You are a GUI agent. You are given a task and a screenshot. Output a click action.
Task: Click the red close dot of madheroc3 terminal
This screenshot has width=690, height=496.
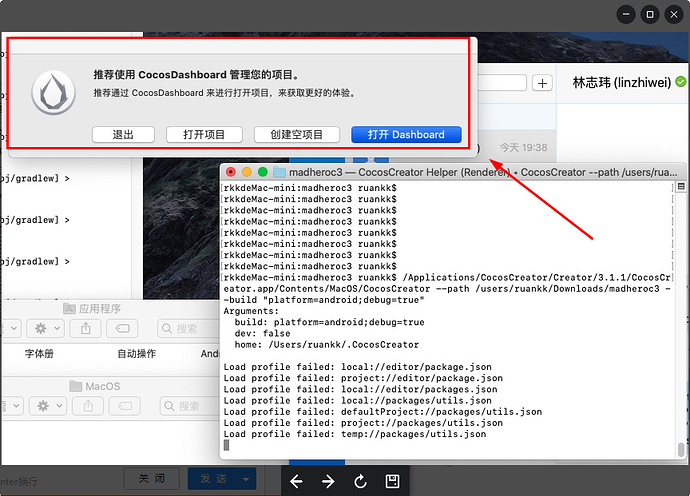[x=231, y=172]
